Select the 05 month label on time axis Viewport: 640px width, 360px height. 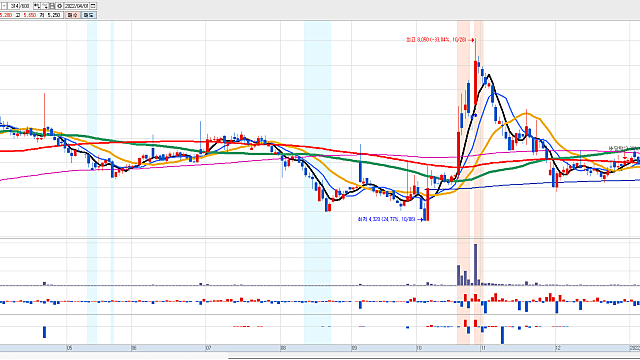pyautogui.click(x=69, y=348)
